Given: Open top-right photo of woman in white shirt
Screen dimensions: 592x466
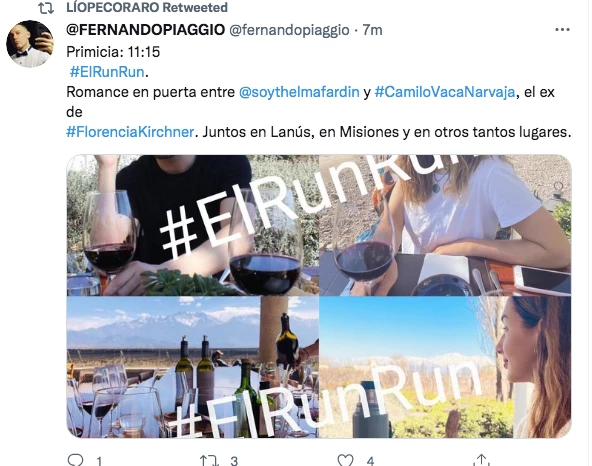Looking at the screenshot, I should 445,225.
